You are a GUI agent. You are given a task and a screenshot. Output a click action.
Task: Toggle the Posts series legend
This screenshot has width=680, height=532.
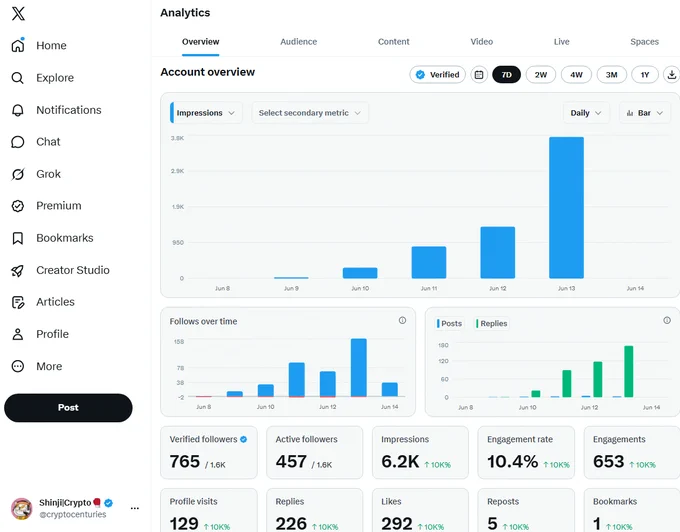click(x=450, y=323)
